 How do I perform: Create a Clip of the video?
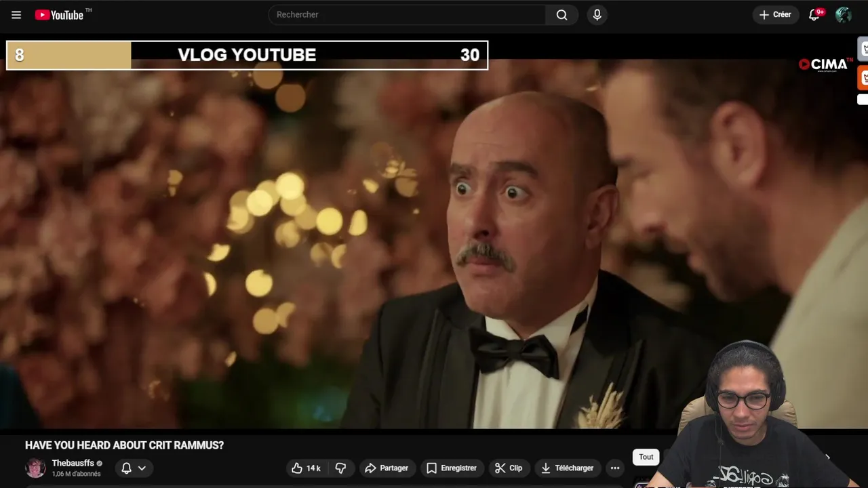click(509, 468)
